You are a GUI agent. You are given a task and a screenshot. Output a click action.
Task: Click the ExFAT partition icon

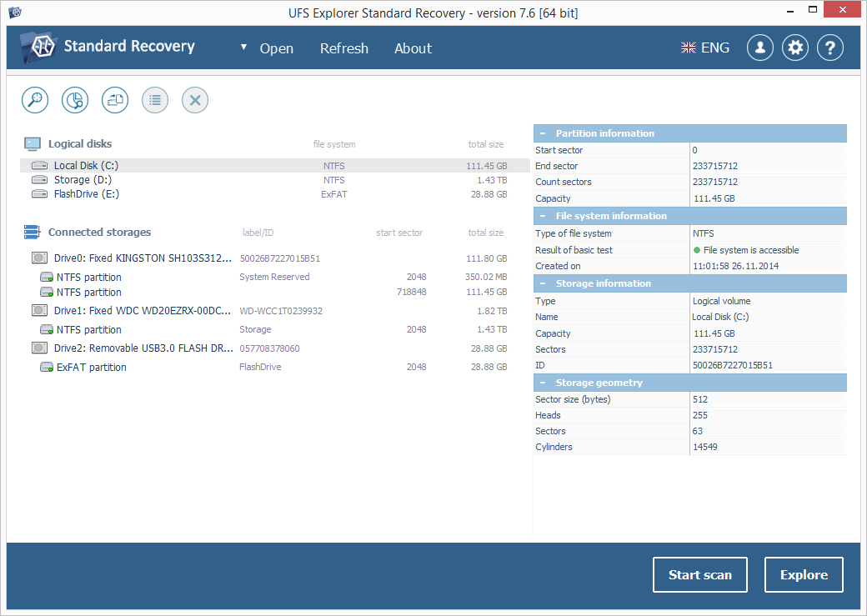click(47, 367)
